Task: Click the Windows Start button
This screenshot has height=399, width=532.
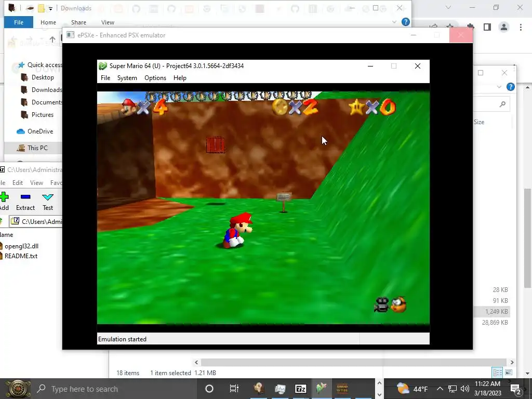Action: tap(17, 389)
